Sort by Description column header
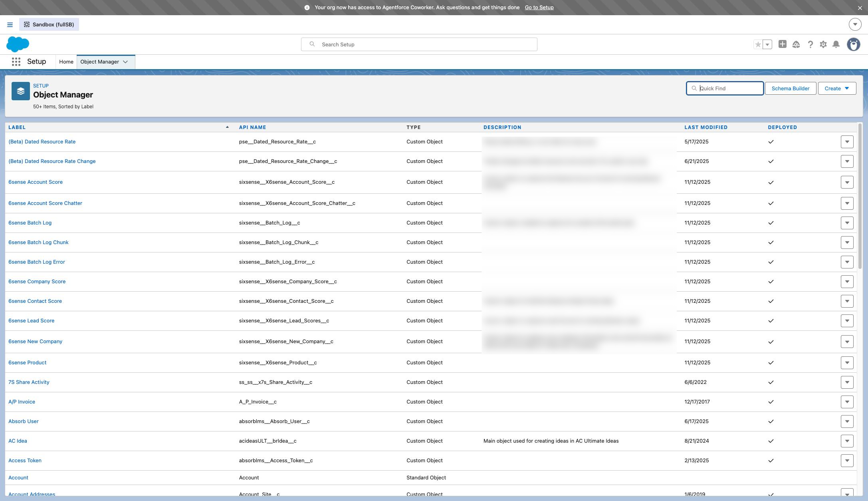 [502, 127]
